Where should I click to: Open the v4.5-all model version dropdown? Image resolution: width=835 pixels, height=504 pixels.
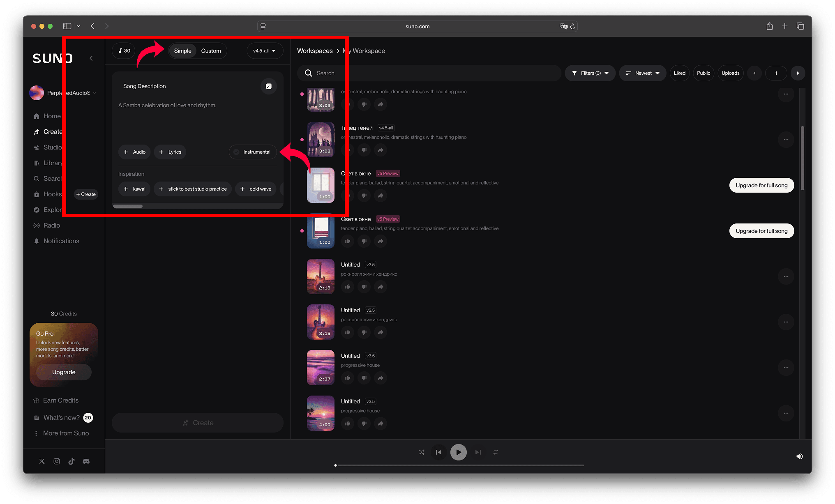tap(265, 51)
